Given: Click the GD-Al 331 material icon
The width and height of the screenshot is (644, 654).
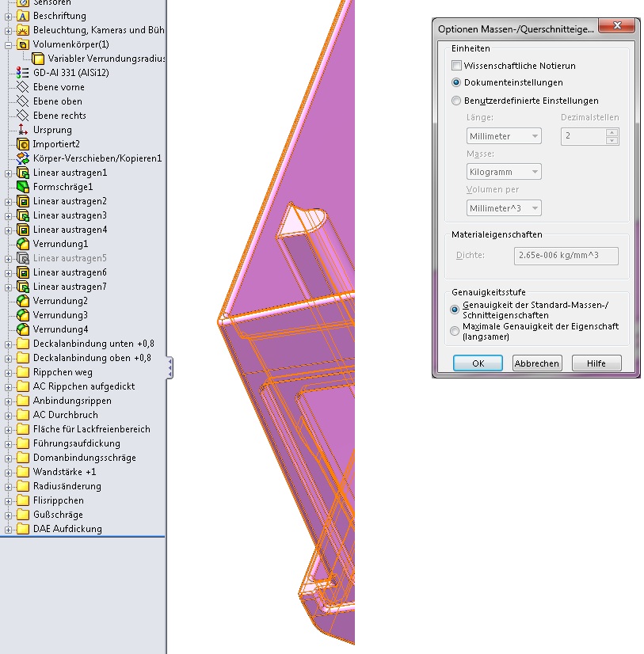Looking at the screenshot, I should [23, 73].
